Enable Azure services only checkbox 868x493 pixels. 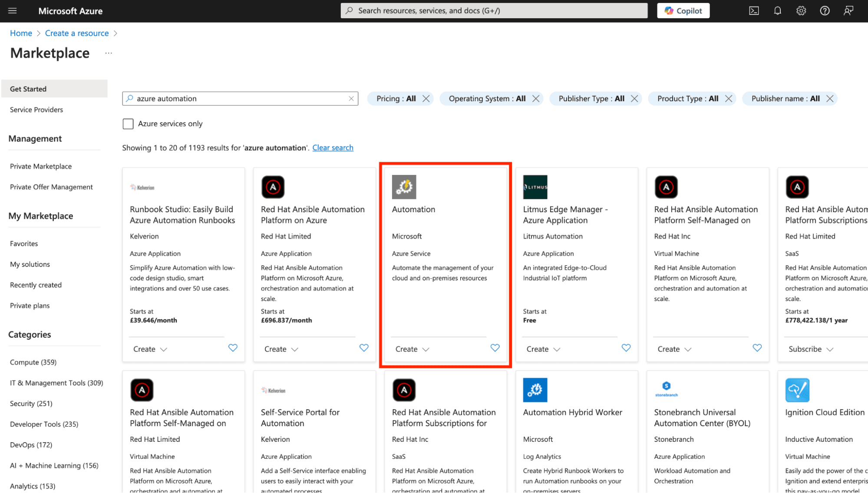point(128,124)
